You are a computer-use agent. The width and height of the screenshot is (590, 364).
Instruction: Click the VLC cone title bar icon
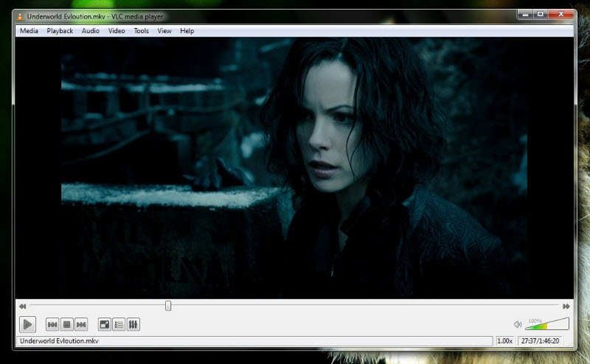coord(20,16)
